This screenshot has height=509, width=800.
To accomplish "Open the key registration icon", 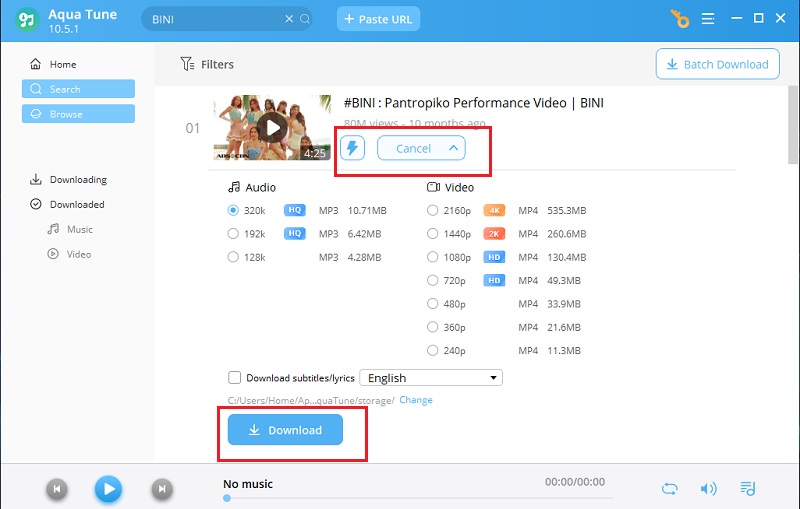I will pyautogui.click(x=679, y=19).
